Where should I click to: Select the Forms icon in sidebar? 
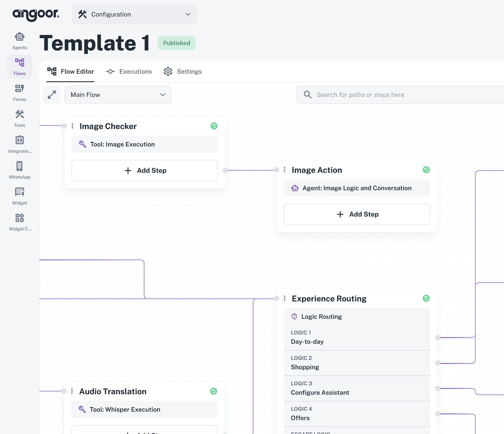(x=19, y=92)
